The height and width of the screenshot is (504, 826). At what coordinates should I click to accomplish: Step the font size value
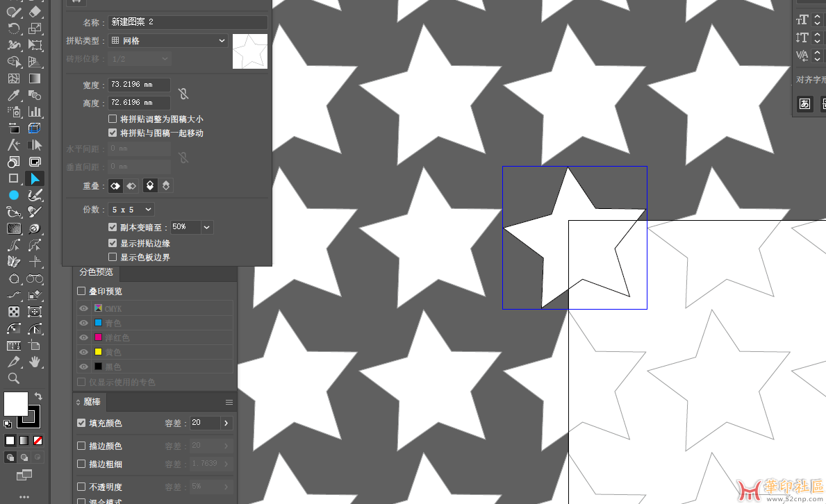[817, 20]
